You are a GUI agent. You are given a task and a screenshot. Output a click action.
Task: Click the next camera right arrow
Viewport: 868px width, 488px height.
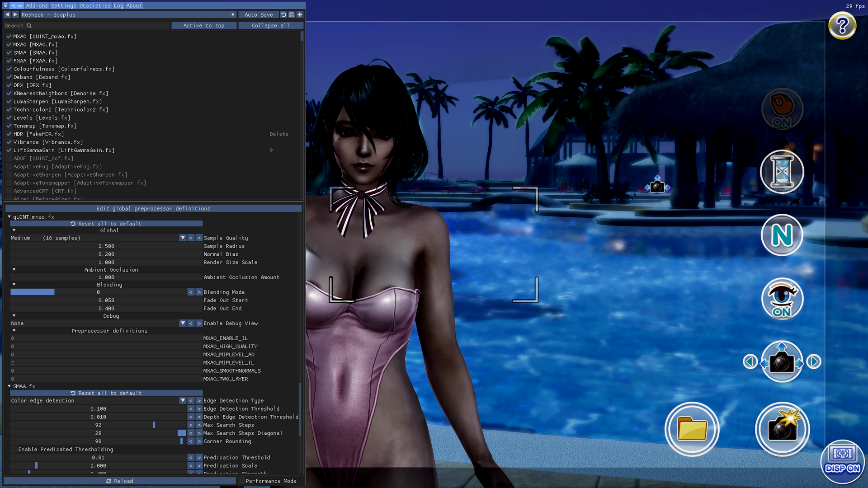[x=814, y=361]
